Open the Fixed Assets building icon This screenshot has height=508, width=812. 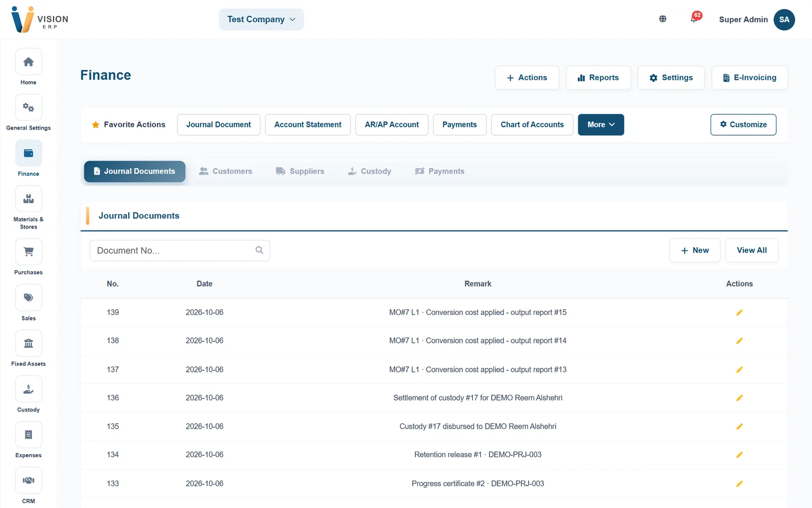coord(28,343)
